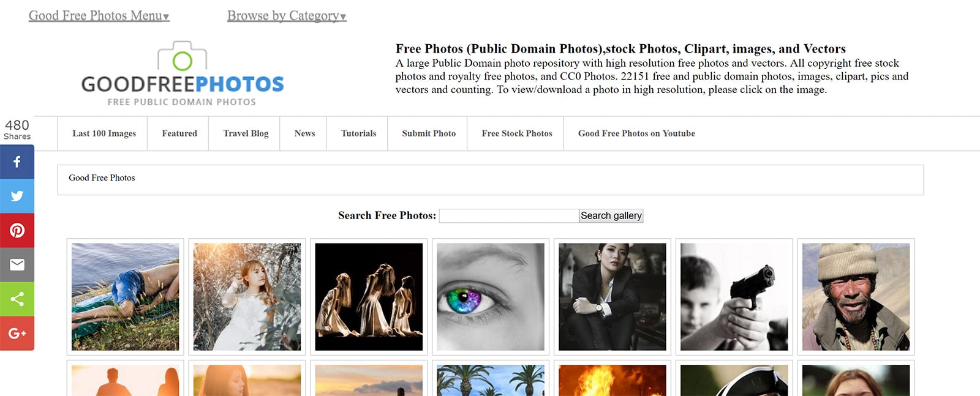Open the couple silhouette sunset photo
Viewport: 980px width, 396px height.
click(x=126, y=380)
